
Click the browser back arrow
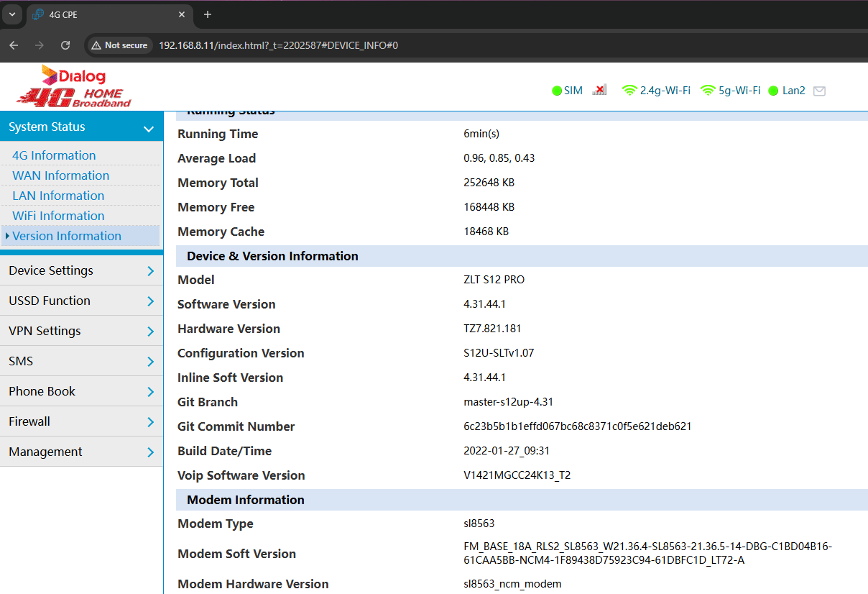(x=14, y=45)
